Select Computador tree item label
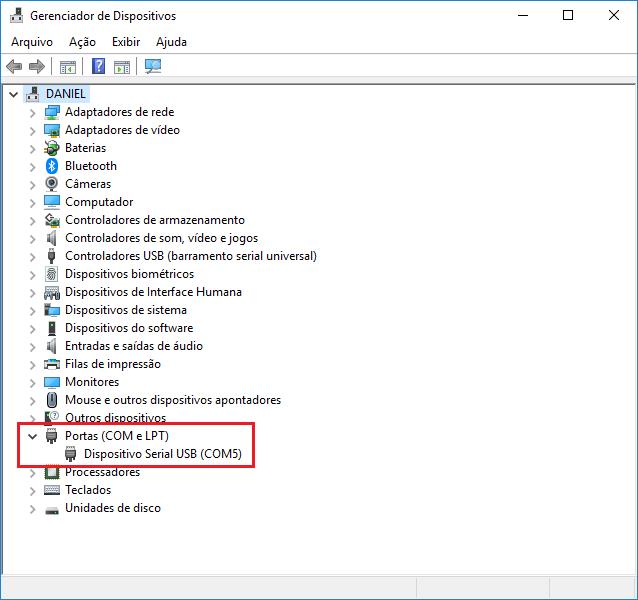Screen dimensions: 638x600 coord(99,202)
